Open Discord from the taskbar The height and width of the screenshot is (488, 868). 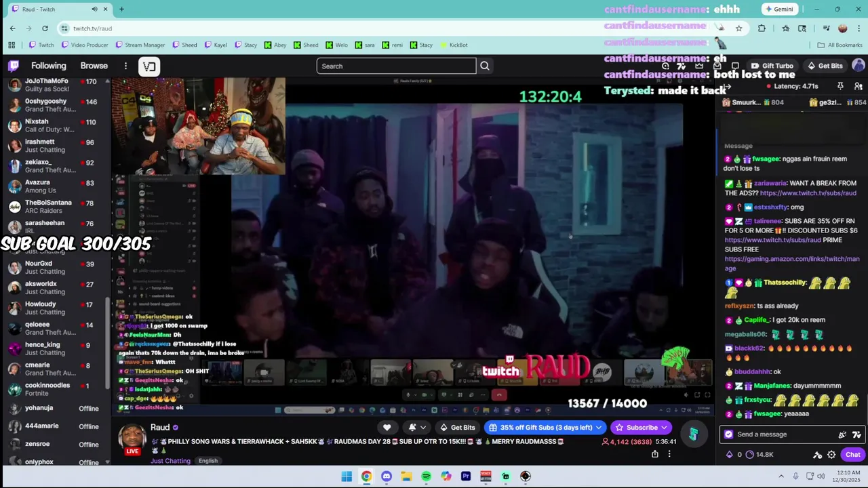[x=387, y=476]
